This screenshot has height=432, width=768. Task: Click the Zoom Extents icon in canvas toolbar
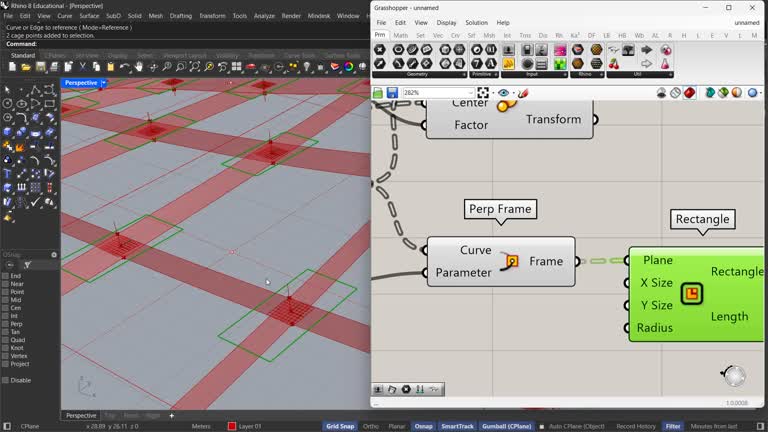(484, 93)
